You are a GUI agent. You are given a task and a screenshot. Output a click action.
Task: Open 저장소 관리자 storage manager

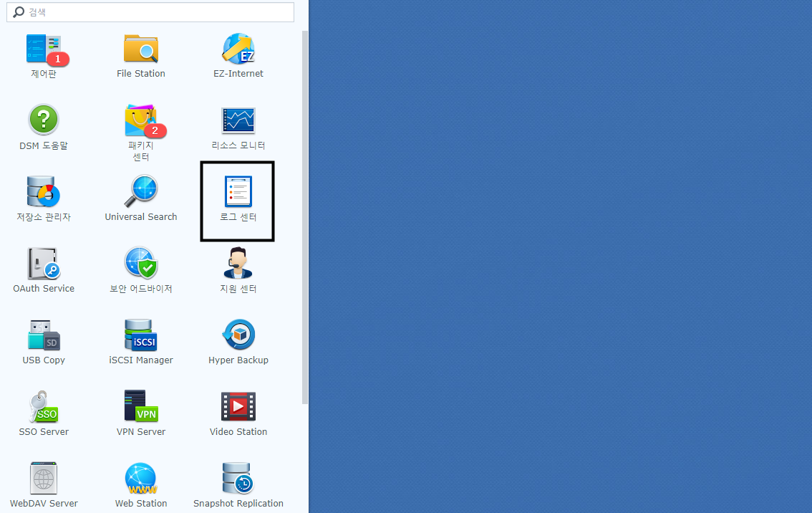point(44,192)
